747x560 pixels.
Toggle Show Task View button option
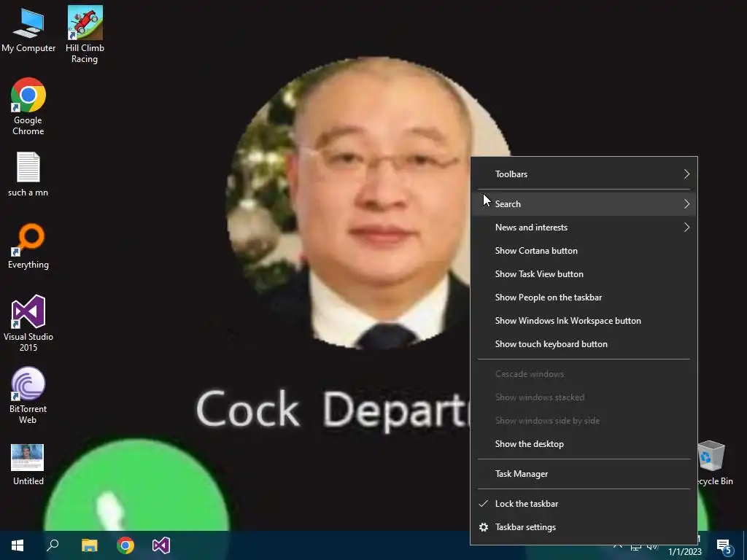click(x=584, y=274)
